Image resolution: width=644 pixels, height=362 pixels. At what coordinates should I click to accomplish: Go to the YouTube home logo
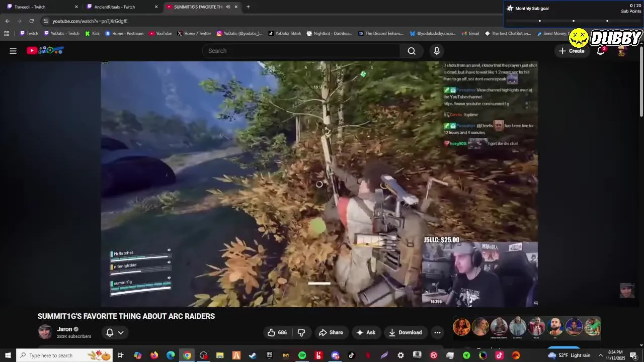coord(45,50)
